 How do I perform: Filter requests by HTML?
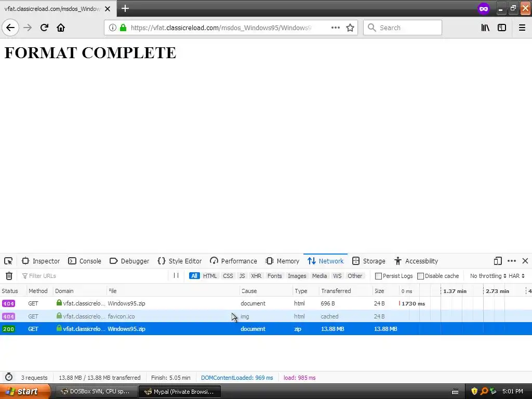(210, 276)
